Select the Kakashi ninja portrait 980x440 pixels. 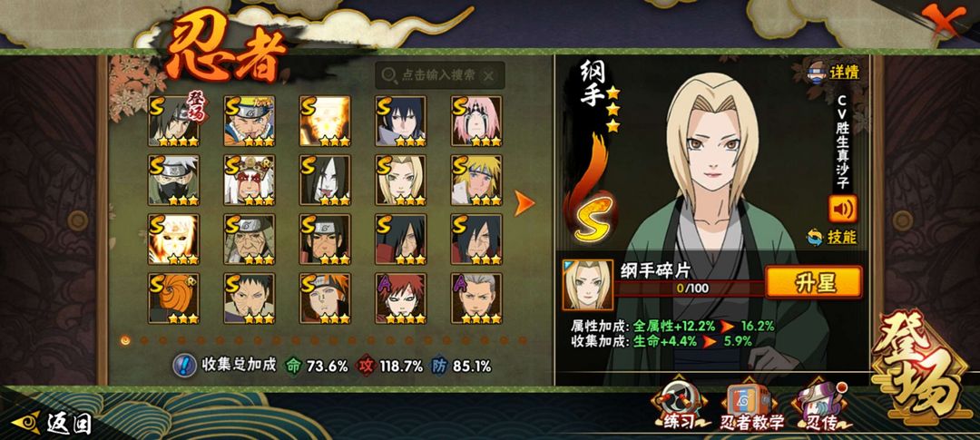173,180
